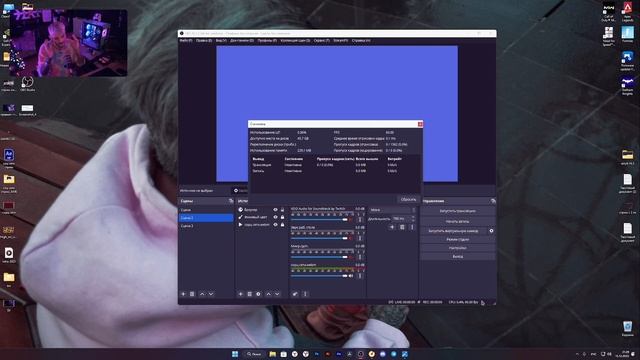
Task: Click the taskbar Search box
Action: (x=254, y=354)
